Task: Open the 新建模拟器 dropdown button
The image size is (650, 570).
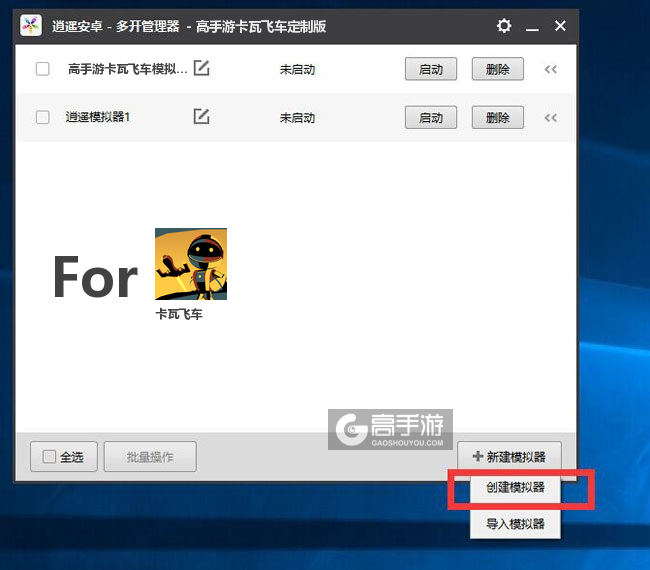Action: 509,457
